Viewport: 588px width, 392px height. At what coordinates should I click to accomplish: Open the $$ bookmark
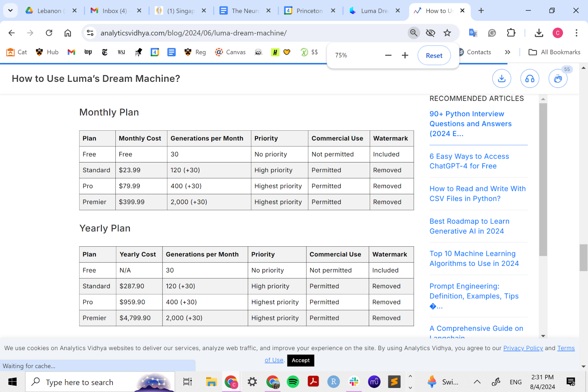pos(309,52)
